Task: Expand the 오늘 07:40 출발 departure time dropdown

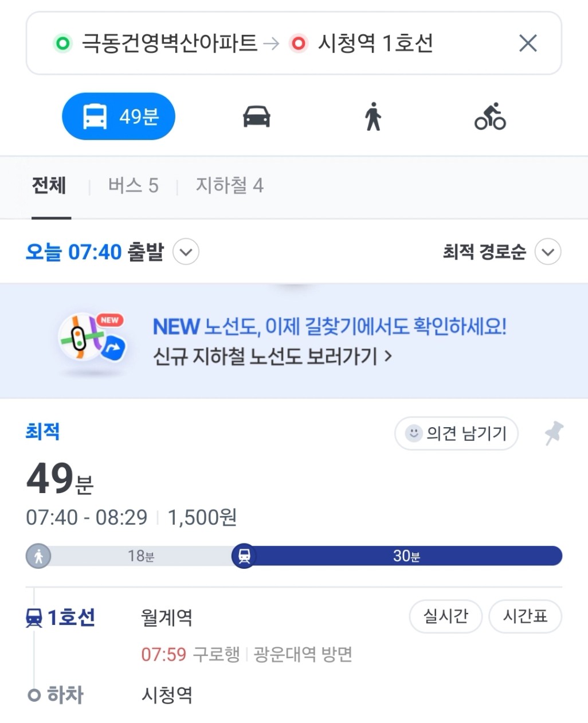Action: (x=186, y=252)
